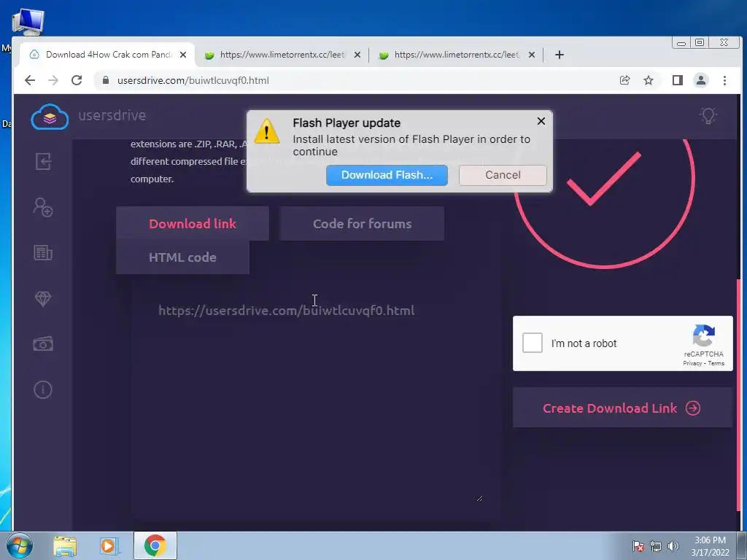The width and height of the screenshot is (747, 560).
Task: Open the reCAPTCHA Privacy link
Action: pyautogui.click(x=692, y=363)
